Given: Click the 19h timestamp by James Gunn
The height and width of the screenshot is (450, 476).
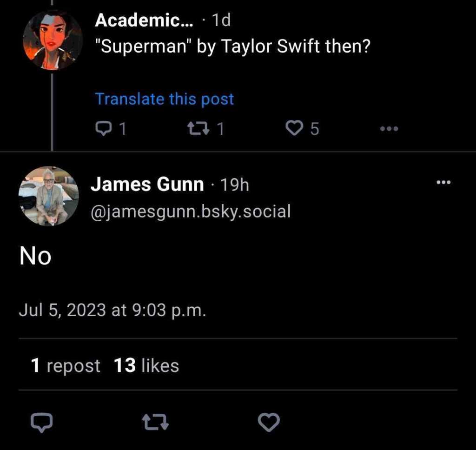Looking at the screenshot, I should coord(234,185).
